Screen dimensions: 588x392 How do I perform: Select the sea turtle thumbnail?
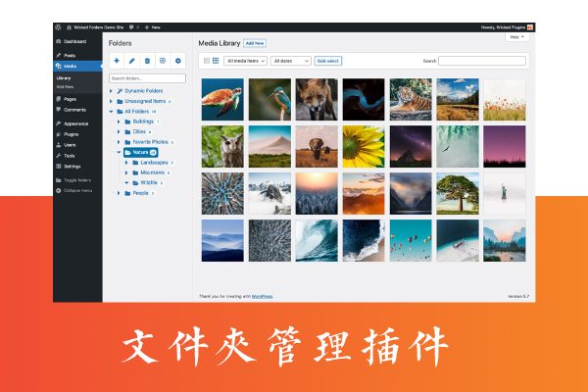(221, 99)
